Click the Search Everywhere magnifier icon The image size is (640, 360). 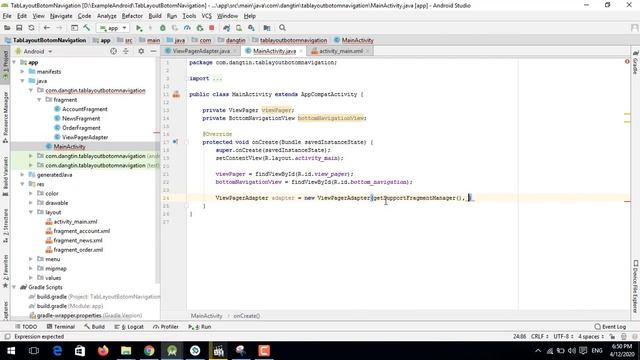(x=282, y=28)
